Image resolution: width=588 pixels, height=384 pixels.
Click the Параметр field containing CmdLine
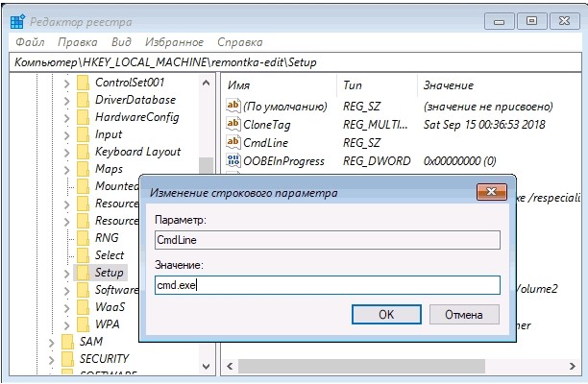[328, 240]
